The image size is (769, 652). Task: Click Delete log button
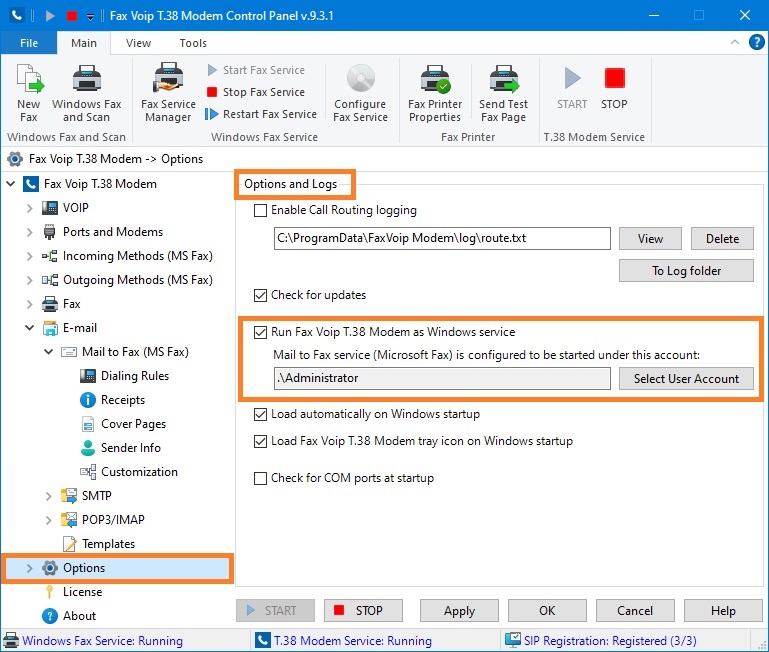[722, 239]
